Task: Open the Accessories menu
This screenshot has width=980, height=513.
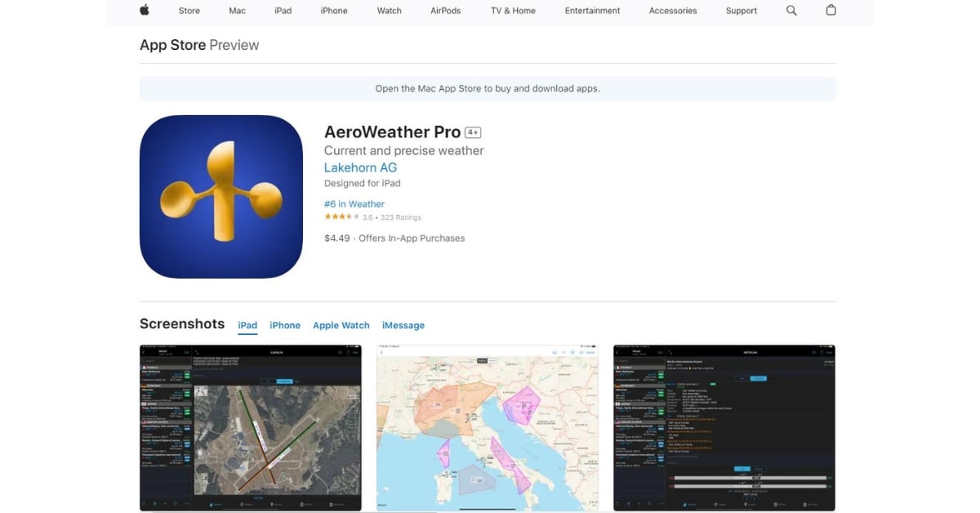Action: click(673, 11)
